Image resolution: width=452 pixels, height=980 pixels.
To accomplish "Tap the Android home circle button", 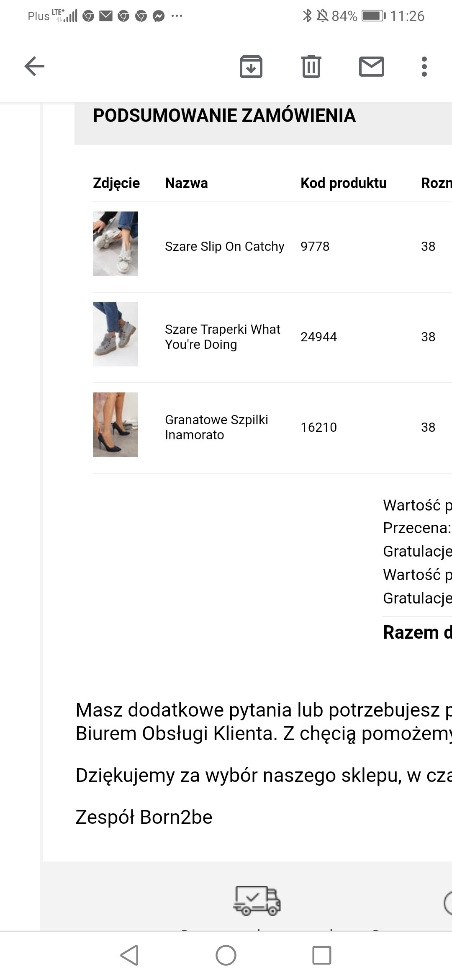I will pos(226,955).
